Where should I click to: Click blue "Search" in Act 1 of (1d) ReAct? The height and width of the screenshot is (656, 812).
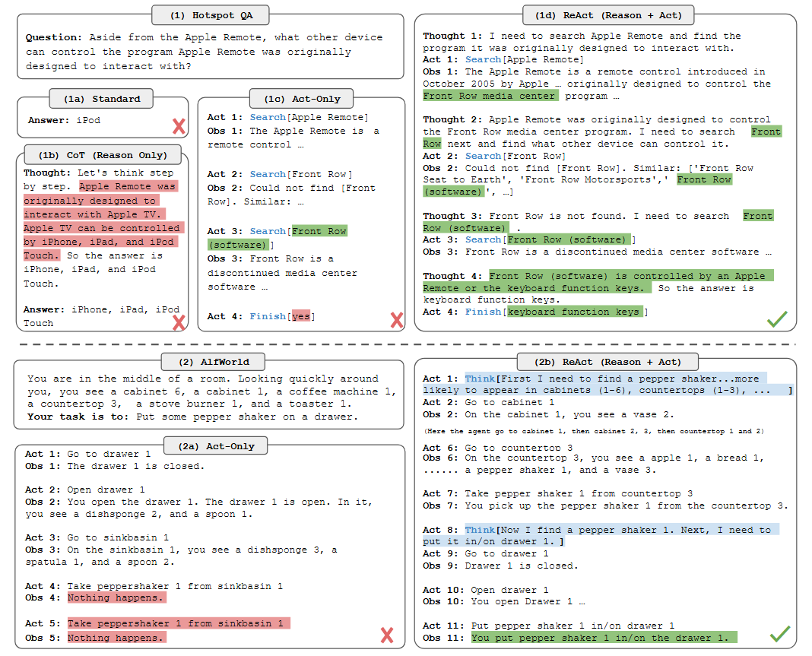[483, 59]
